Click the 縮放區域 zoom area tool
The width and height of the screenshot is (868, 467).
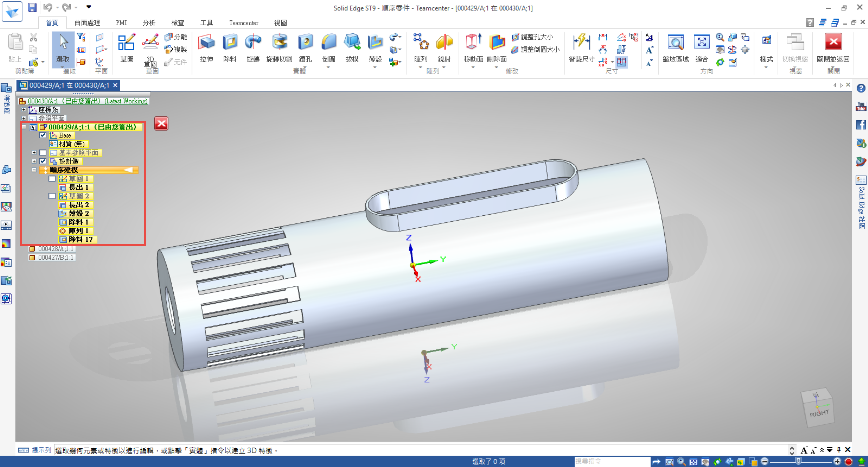click(676, 48)
